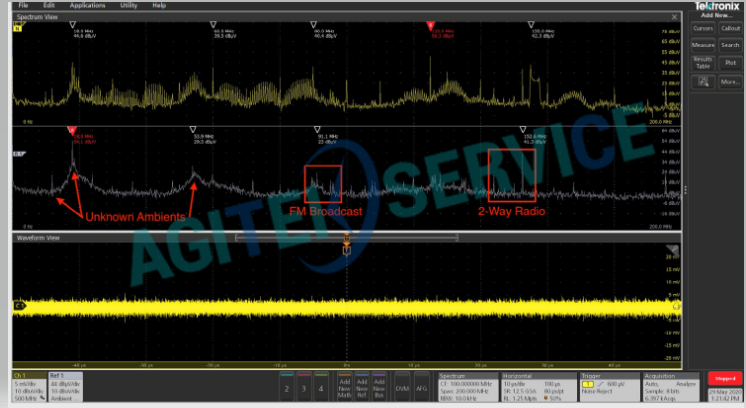Click the Plot button
The height and width of the screenshot is (408, 746).
pyautogui.click(x=730, y=63)
